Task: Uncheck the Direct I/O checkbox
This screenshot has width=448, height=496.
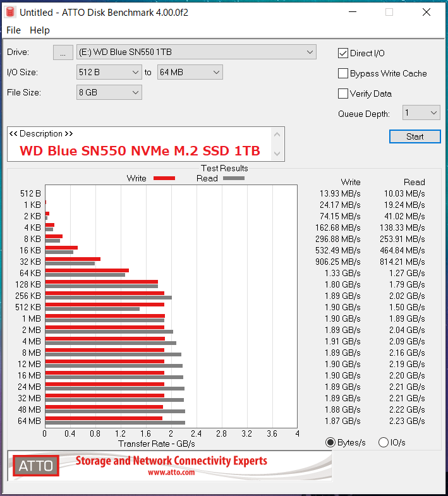Action: tap(343, 53)
